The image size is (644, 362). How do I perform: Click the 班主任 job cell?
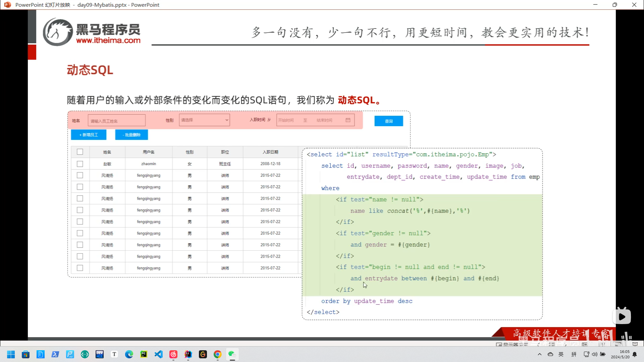click(x=225, y=164)
